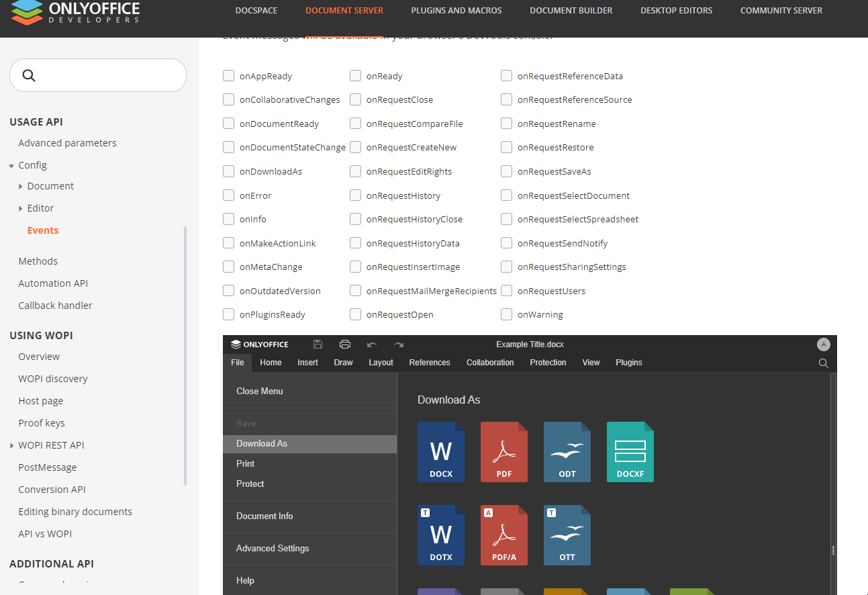Check the onDownloadAs event checkbox
This screenshot has width=868, height=595.
228,171
